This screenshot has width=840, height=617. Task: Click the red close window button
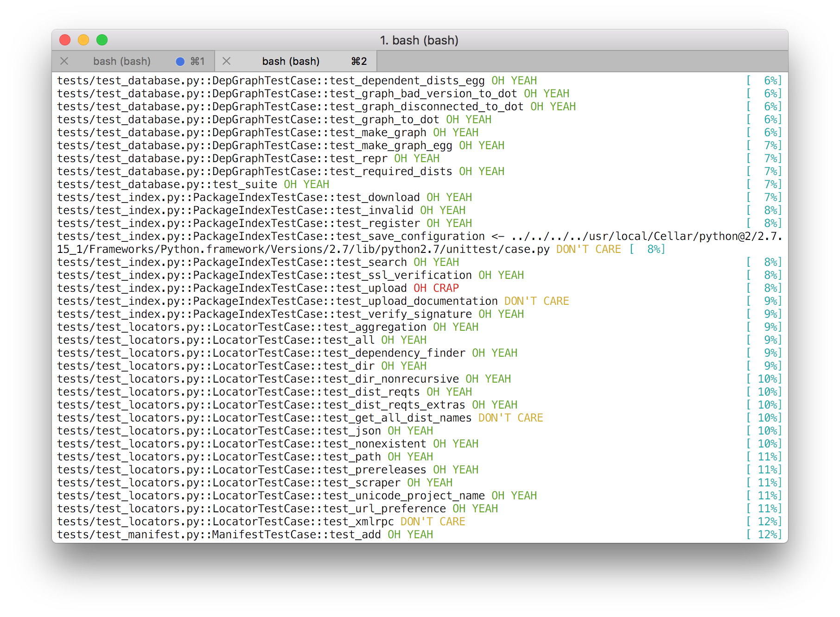65,40
